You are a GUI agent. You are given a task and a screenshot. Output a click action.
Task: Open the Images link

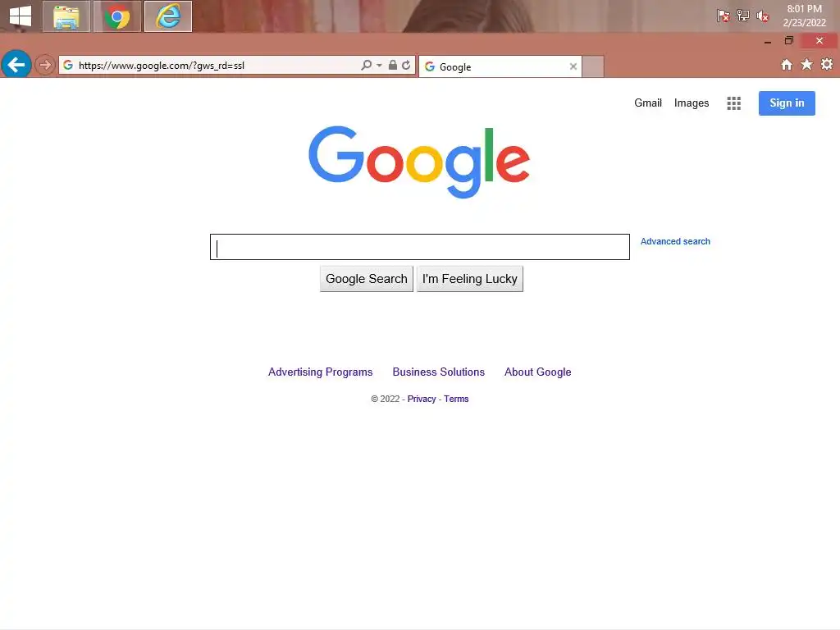(691, 103)
